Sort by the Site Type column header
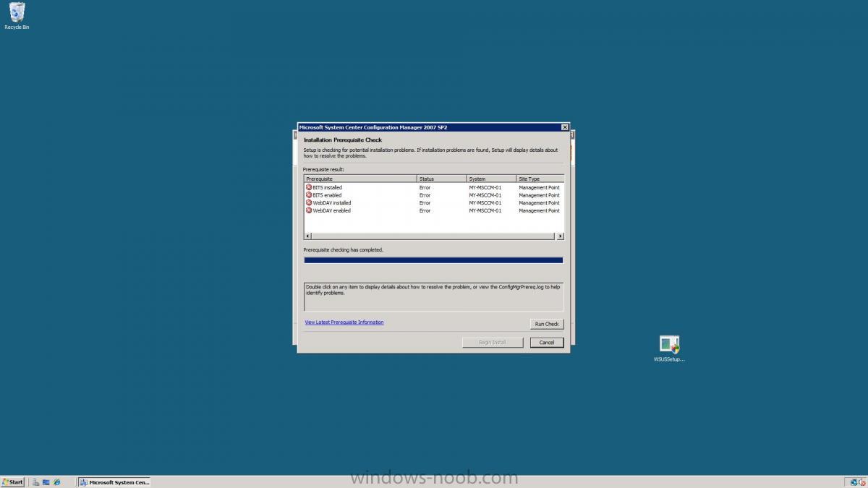 coord(540,179)
